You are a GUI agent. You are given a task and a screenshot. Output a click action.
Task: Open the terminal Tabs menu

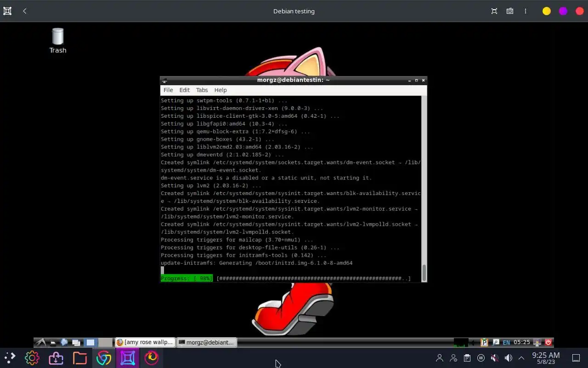pos(202,90)
